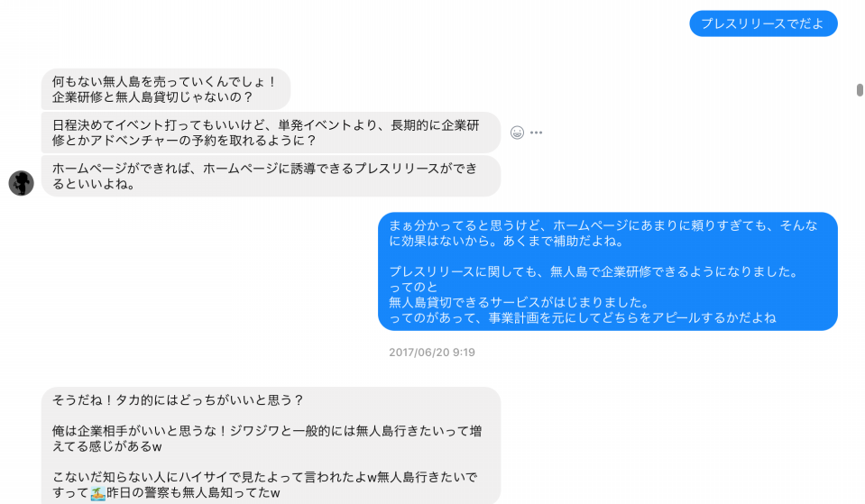
Task: Select the blue message starting まぁ分かってると思うけど
Action: click(x=608, y=271)
